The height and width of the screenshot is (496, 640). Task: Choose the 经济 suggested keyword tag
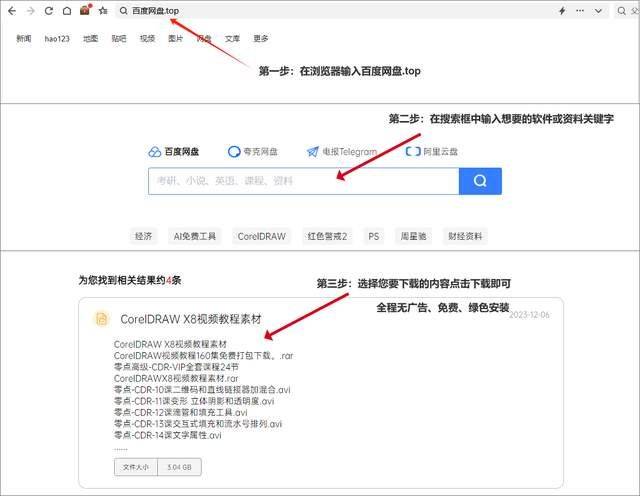(143, 236)
